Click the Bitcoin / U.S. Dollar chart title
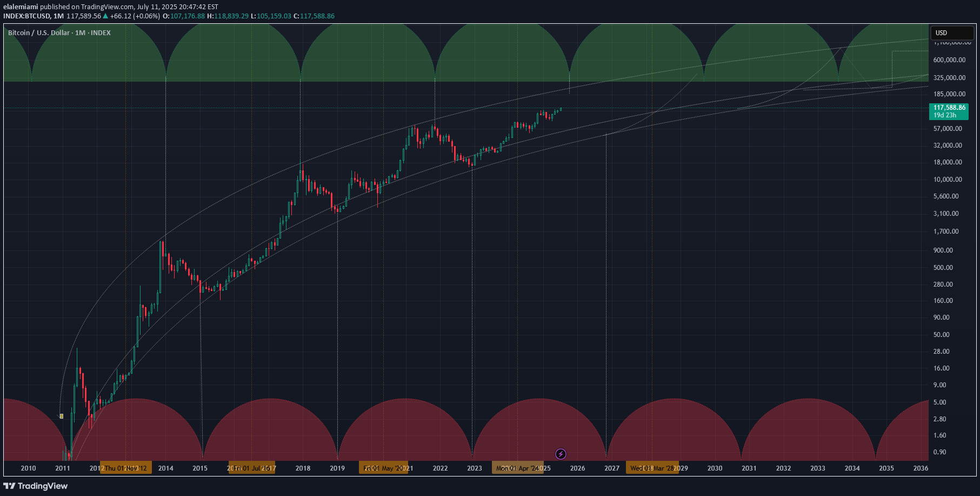Image resolution: width=980 pixels, height=496 pixels. pos(59,33)
